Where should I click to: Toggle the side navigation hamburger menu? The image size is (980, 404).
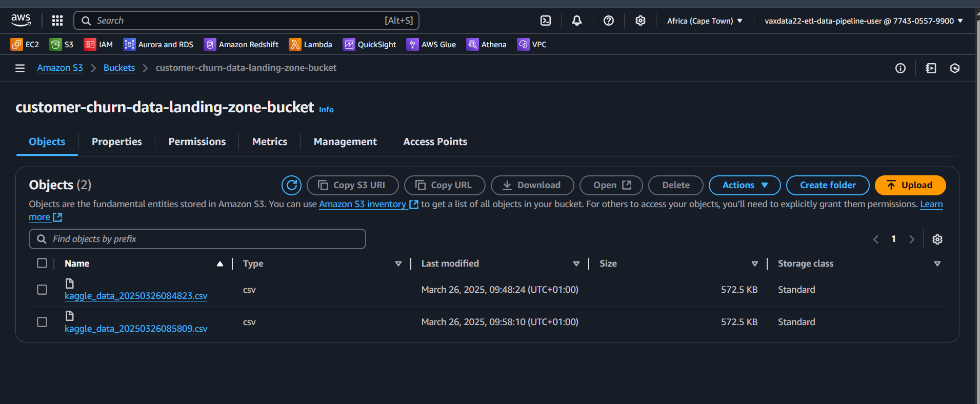20,68
